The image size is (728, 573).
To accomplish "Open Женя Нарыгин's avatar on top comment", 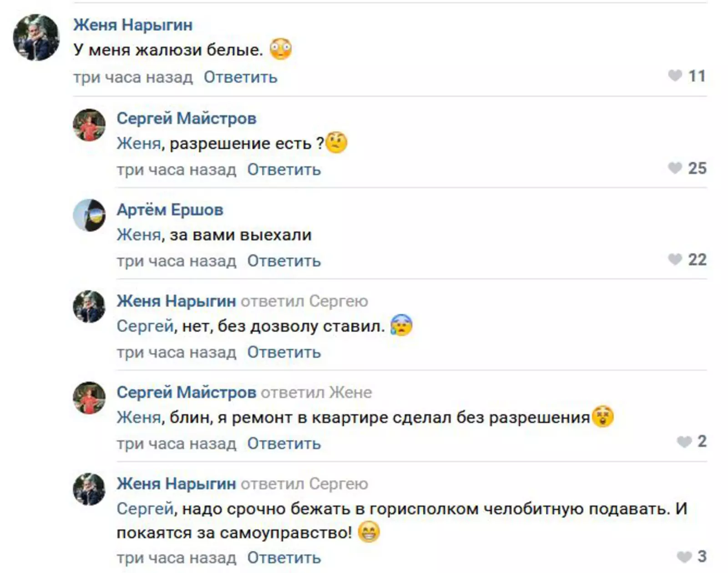I will 36,37.
